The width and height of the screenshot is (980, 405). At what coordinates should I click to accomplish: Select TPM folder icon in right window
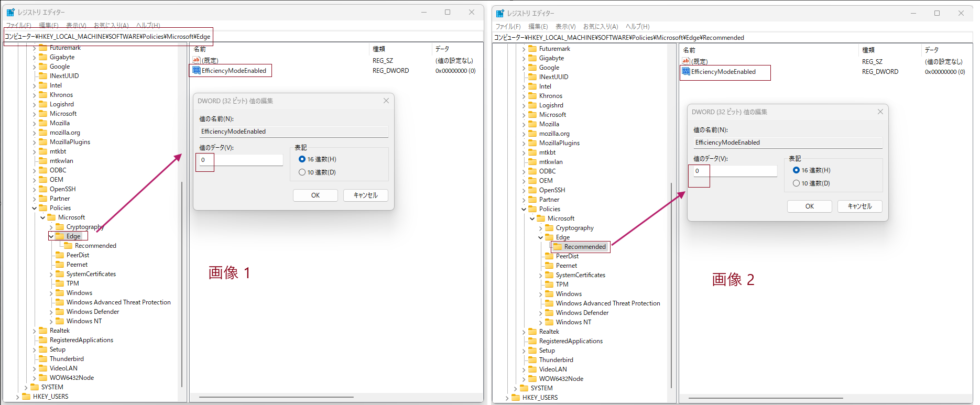[549, 284]
